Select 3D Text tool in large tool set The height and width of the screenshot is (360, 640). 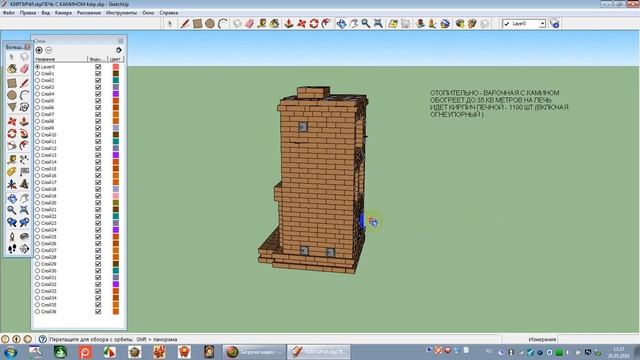click(24, 184)
